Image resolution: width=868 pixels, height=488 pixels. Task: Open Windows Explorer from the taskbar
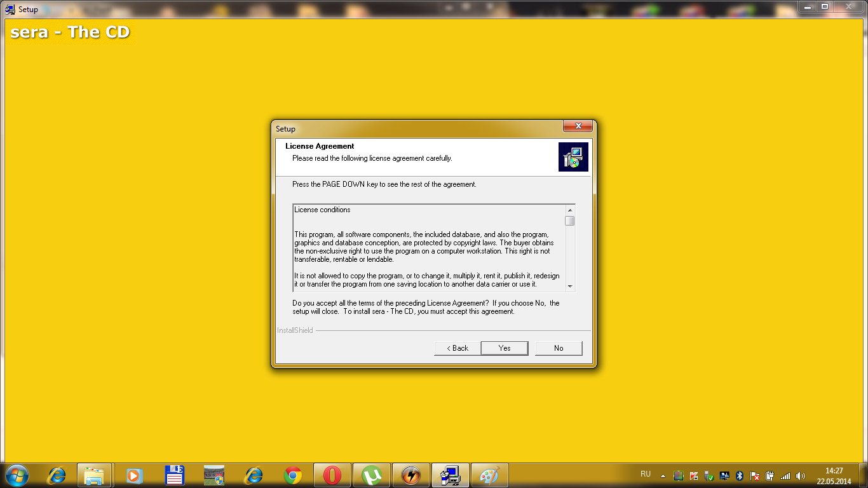pos(95,475)
